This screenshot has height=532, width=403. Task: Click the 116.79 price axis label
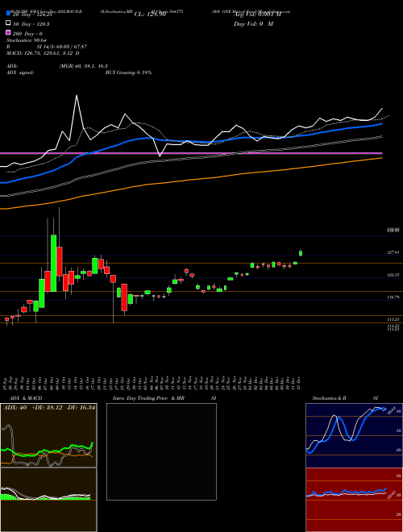click(393, 297)
